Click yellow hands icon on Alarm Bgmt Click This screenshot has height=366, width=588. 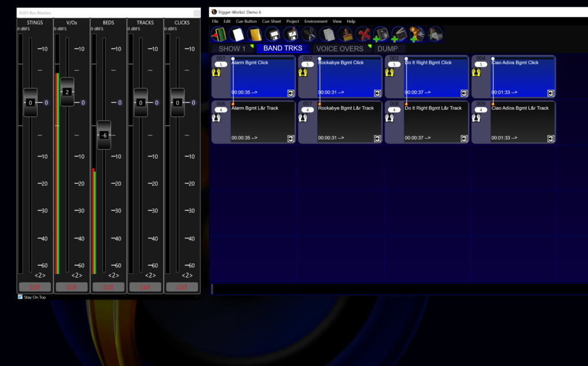coord(216,72)
